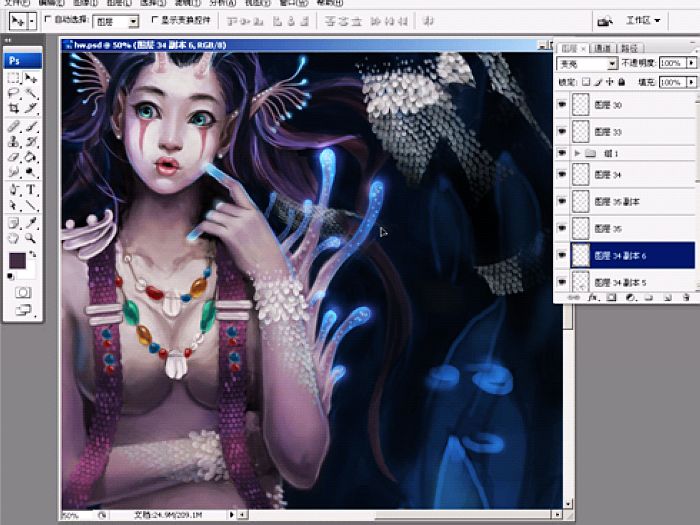Select layer 图层 35
Viewport: 700px width, 525px height.
[x=633, y=229]
